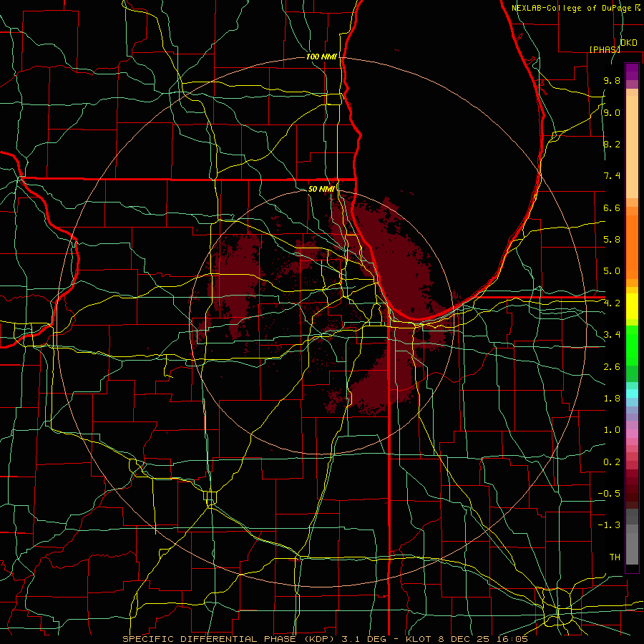Pick the cyan band of the color bar
Viewport: 644px width, 644px height.
pyautogui.click(x=632, y=394)
